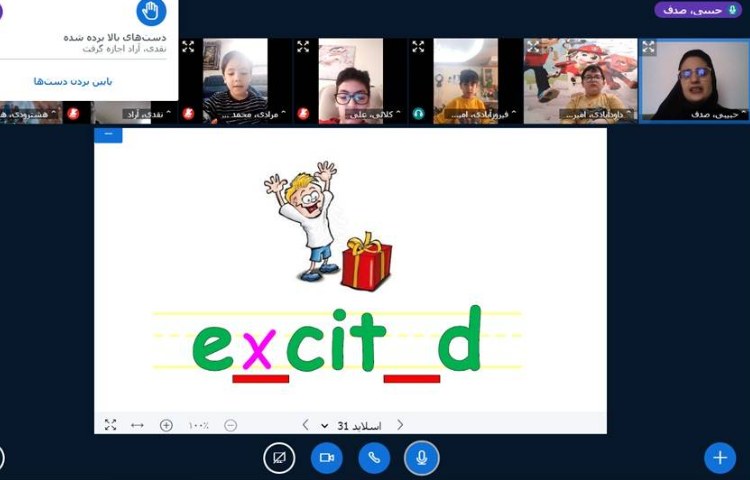Mute the microphone button

(x=422, y=457)
